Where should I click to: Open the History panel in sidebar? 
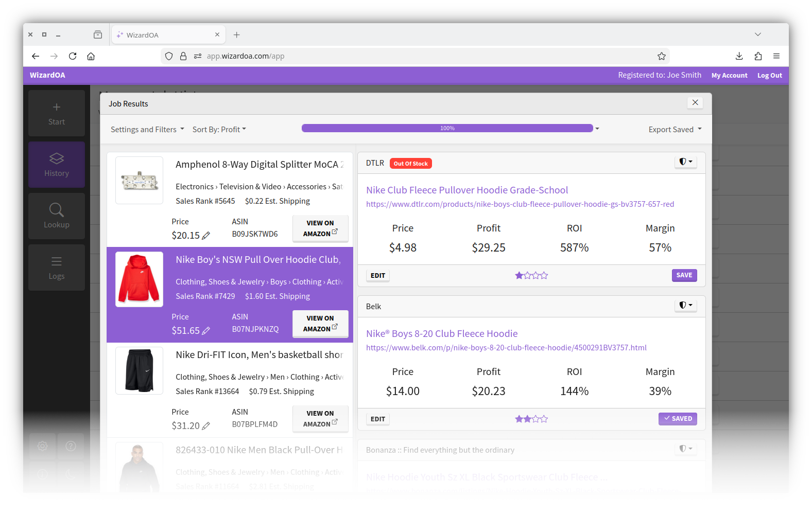click(x=57, y=165)
